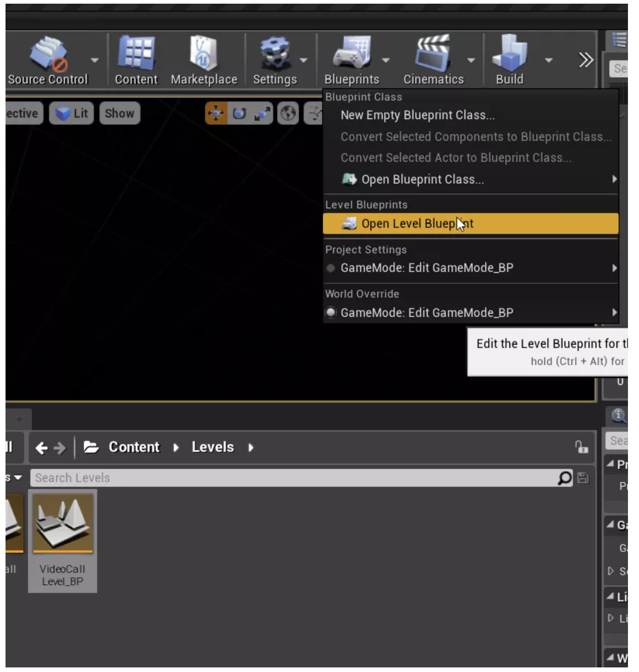This screenshot has width=639, height=672.
Task: Launch the Marketplace from toolbar
Action: point(204,60)
